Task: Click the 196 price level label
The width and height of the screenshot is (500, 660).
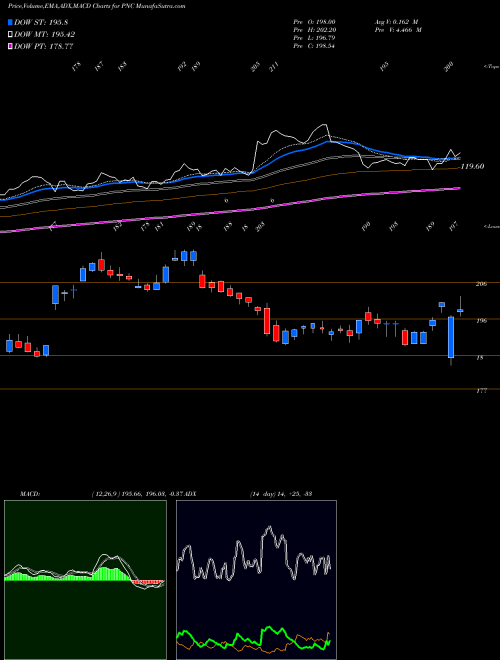Action: click(x=481, y=321)
